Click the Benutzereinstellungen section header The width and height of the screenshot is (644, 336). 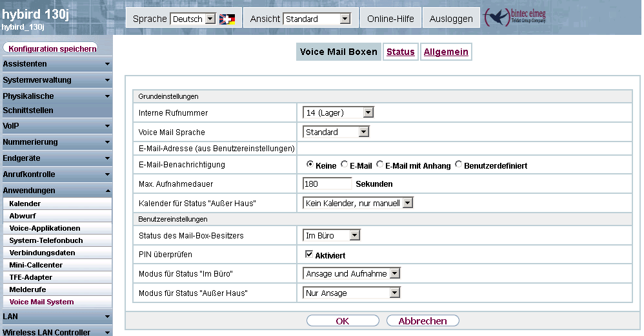[x=383, y=219]
